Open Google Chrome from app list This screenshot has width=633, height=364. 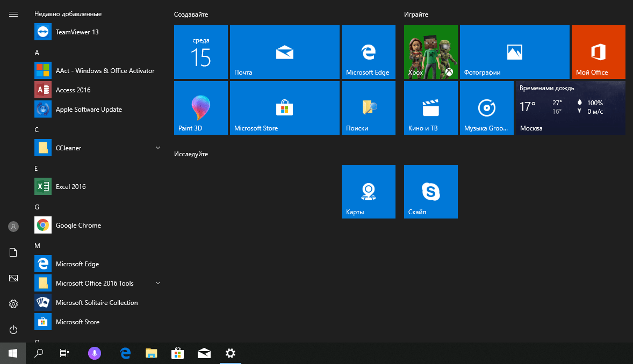pyautogui.click(x=98, y=225)
